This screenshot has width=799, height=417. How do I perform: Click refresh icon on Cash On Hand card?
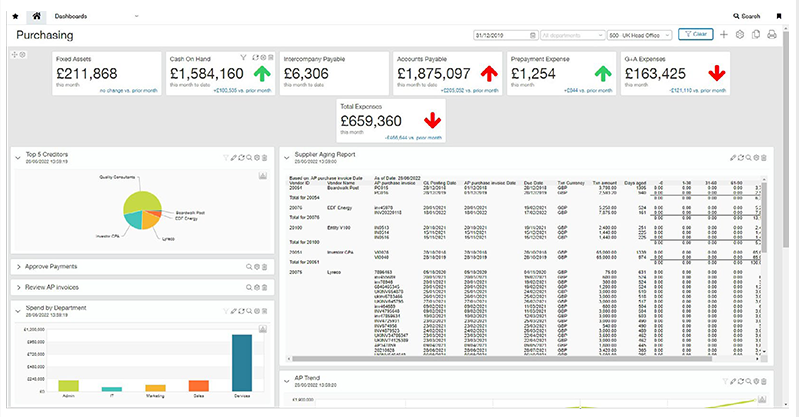click(x=255, y=58)
